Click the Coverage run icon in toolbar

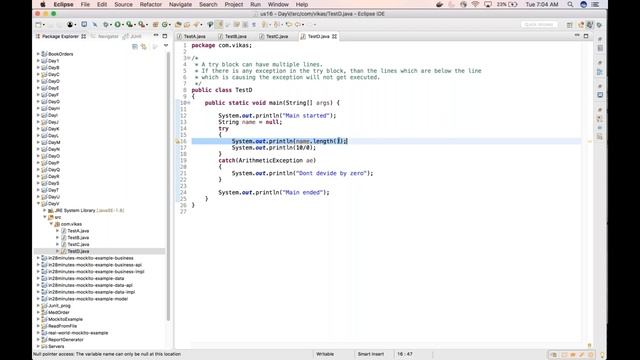129,25
